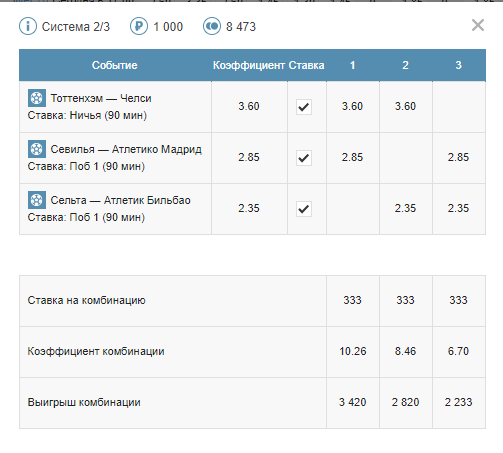The image size is (503, 453).
Task: Click the info icon beside Система 2/3
Action: [28, 26]
